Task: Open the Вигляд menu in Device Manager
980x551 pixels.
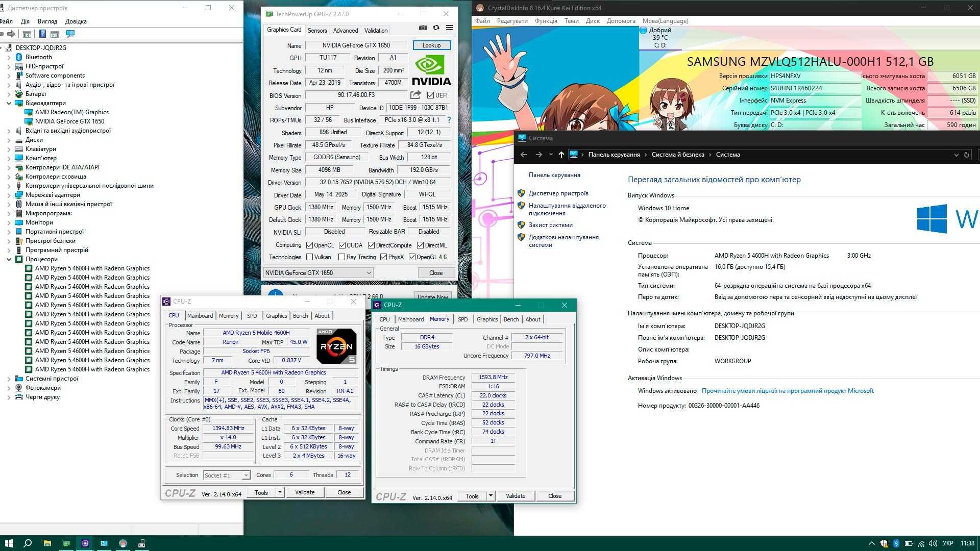Action: click(47, 21)
